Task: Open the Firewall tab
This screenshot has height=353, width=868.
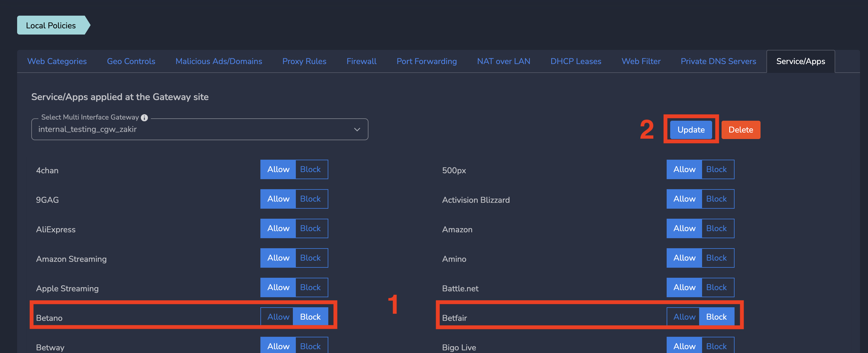Action: click(361, 61)
